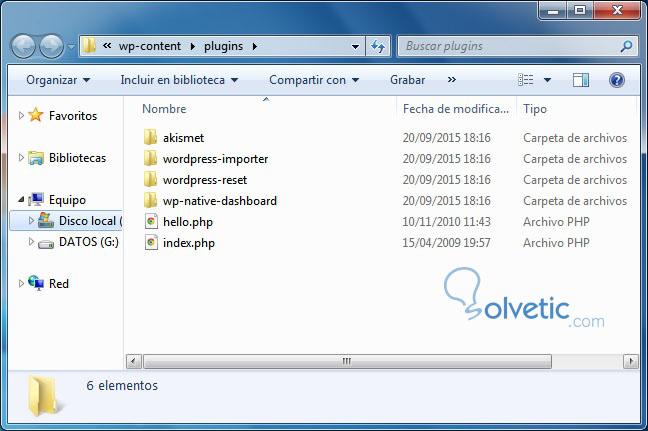
Task: Click the date 10/11/2010 11:43 of hello.php
Action: click(446, 222)
